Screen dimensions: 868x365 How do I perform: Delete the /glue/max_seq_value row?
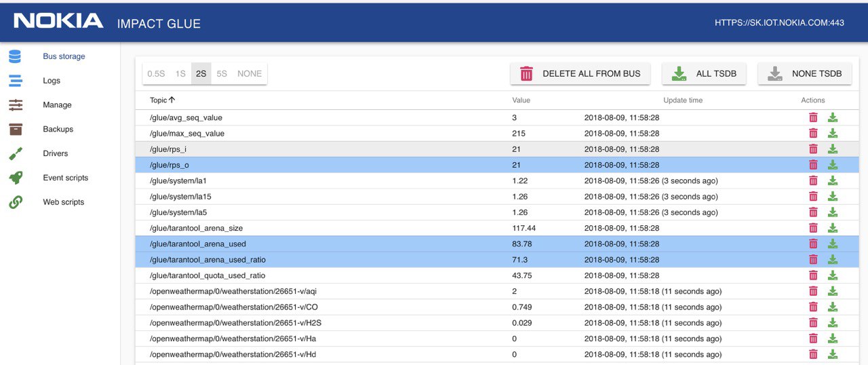(x=813, y=133)
